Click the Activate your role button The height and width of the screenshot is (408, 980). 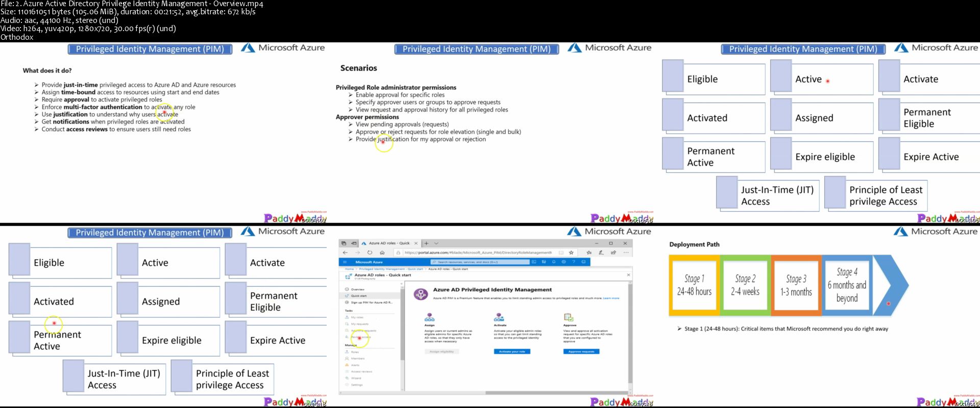512,351
